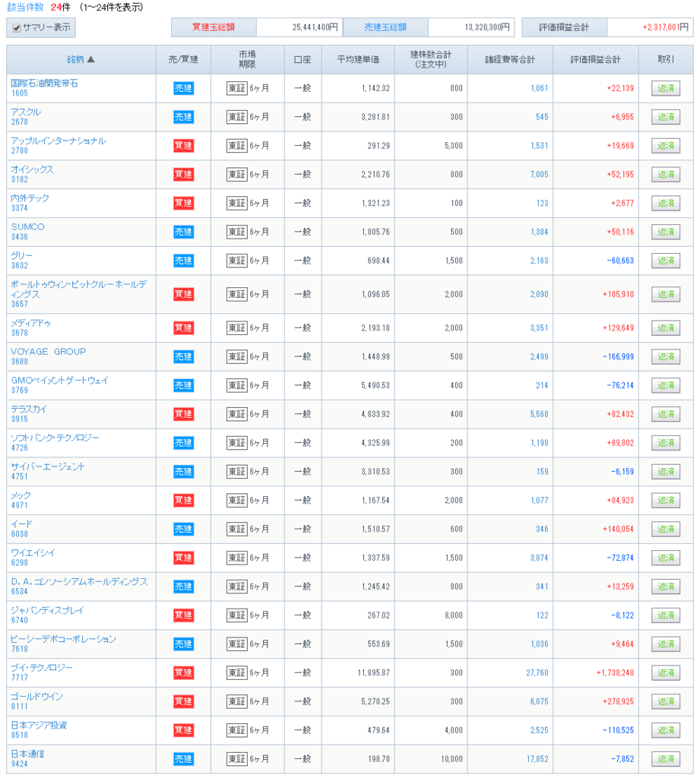
Task: Open メック stock link
Action: click(21, 495)
